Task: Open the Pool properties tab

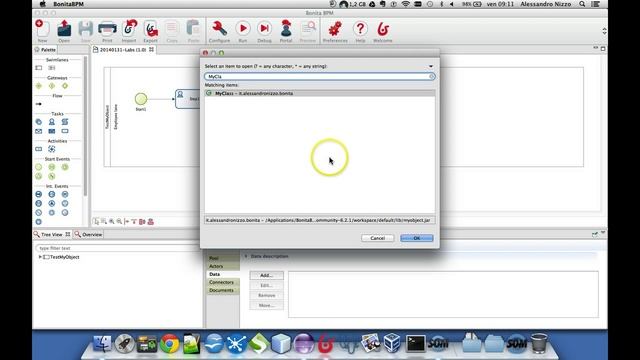Action: (222, 258)
